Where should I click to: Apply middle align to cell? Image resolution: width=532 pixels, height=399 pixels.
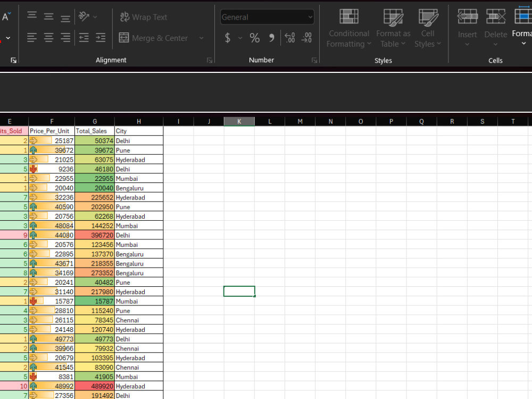point(48,16)
